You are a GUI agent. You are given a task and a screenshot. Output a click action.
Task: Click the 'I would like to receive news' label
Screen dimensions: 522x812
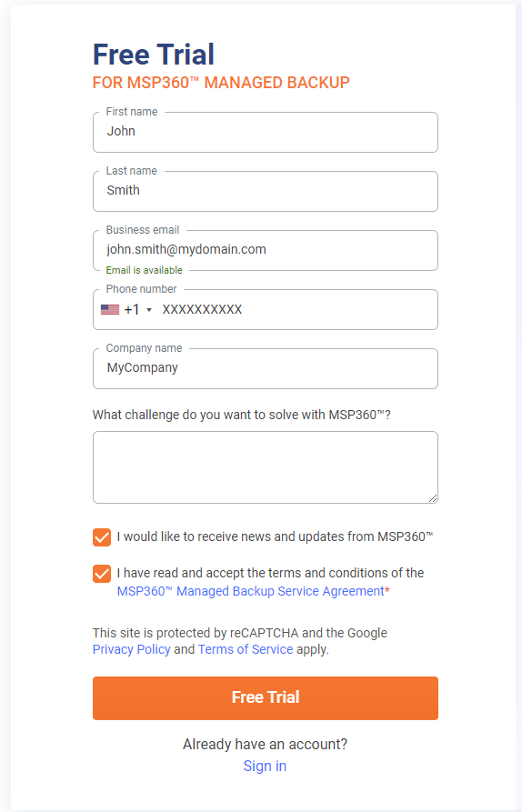coord(275,537)
